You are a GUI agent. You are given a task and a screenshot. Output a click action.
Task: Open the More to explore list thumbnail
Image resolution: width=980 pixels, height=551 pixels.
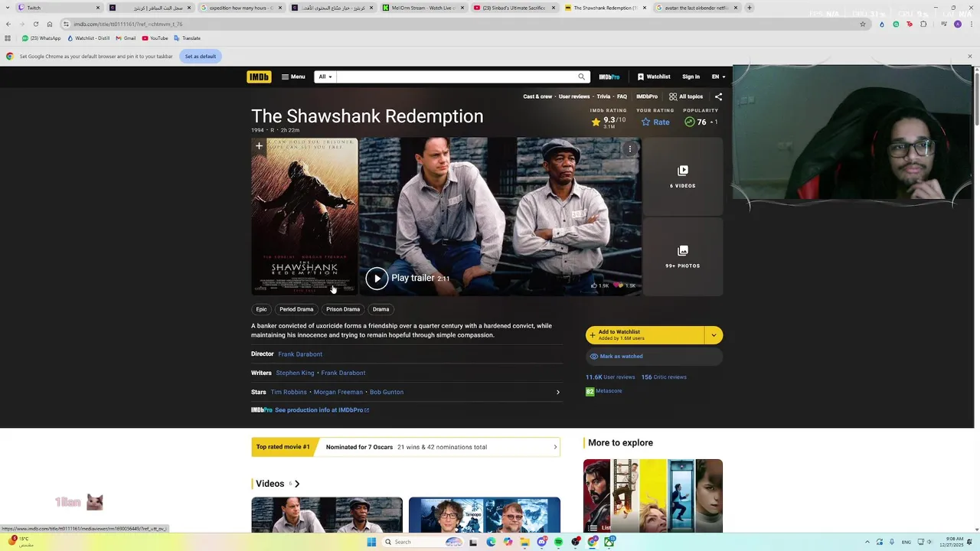click(652, 495)
